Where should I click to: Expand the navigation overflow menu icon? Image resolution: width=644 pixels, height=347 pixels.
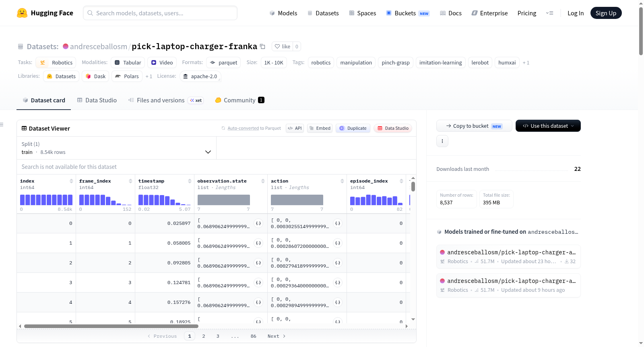click(549, 13)
